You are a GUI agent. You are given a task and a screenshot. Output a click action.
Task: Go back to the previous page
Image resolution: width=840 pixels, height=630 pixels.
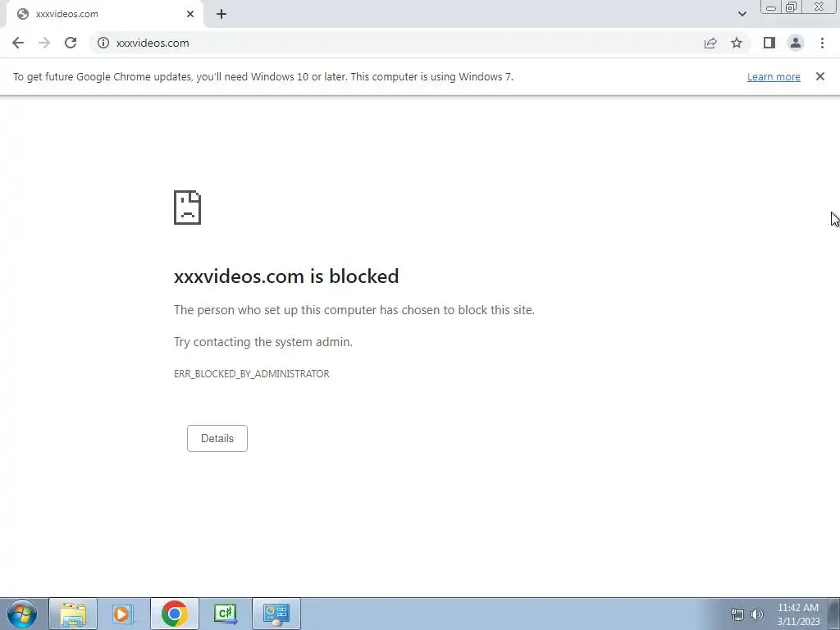tap(18, 43)
